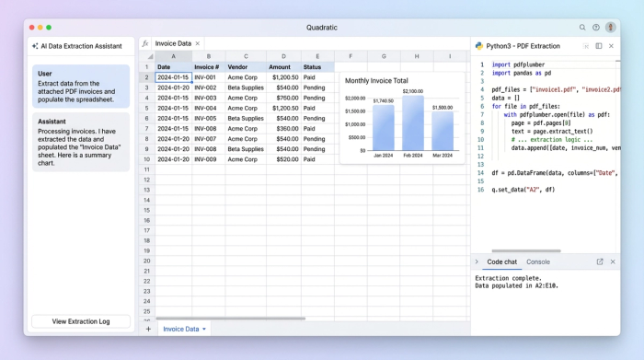The image size is (644, 360).
Task: Select the Pending status cell for INV-008
Action: point(317,149)
